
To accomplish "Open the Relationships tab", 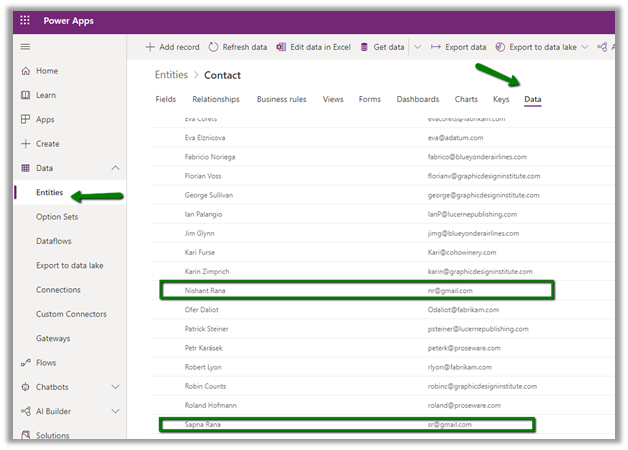I will (x=216, y=99).
